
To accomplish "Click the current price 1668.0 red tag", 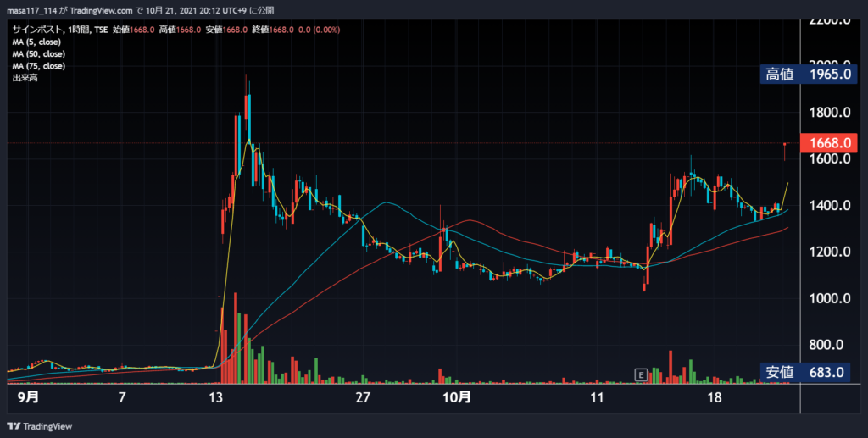I will (x=830, y=143).
